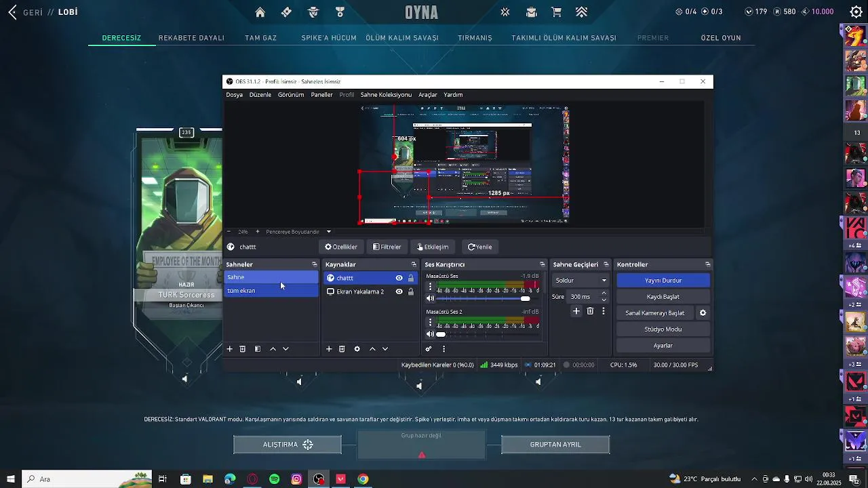Image resolution: width=868 pixels, height=488 pixels.
Task: Toggle Stüdyo Modu
Action: 663,329
